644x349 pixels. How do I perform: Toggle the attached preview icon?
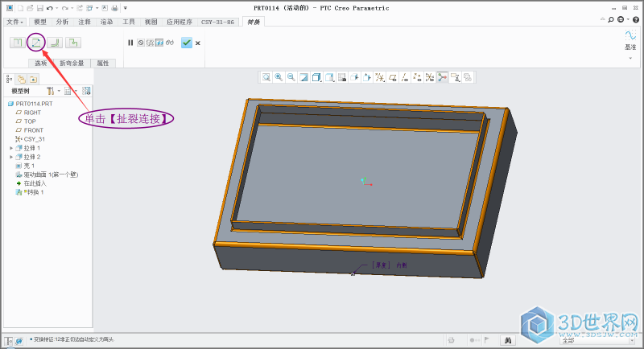coord(159,43)
